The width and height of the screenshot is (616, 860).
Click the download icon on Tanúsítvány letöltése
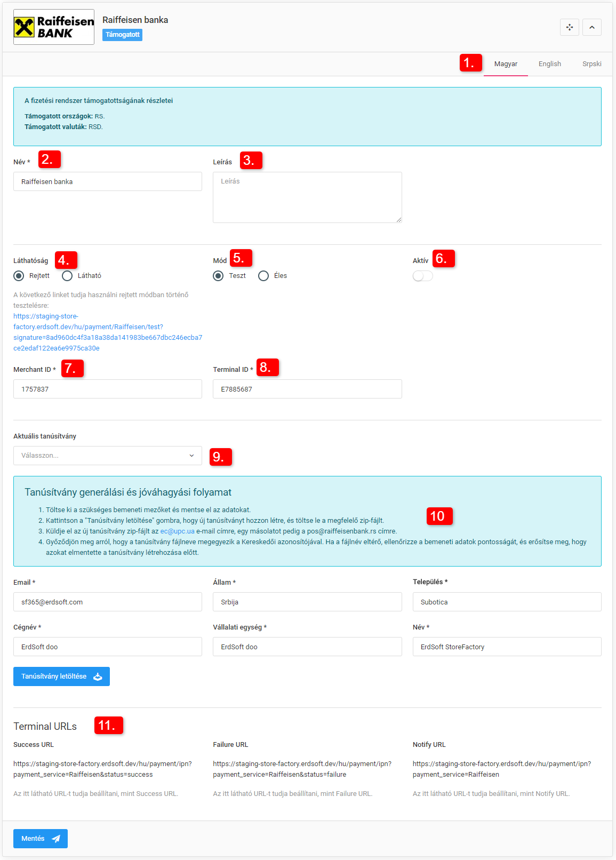98,676
